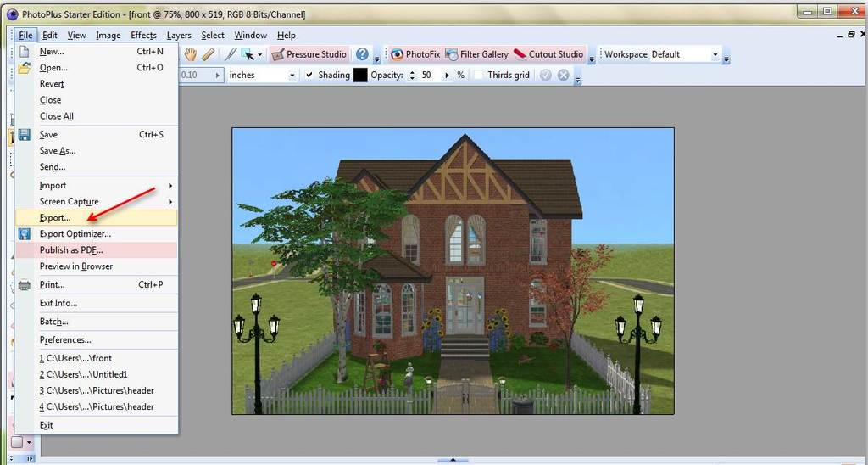Click the black Shading color swatch
Image resolution: width=868 pixels, height=465 pixels.
point(360,75)
